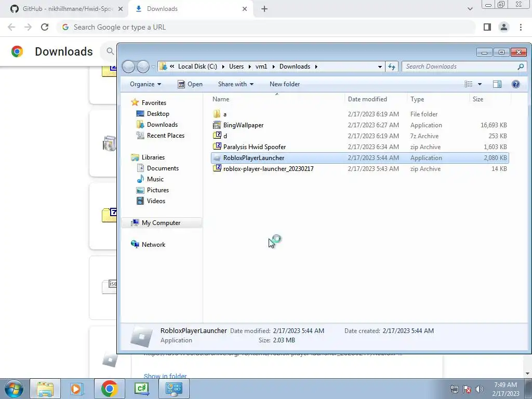Close the Chrome Downloads tab

click(245, 9)
